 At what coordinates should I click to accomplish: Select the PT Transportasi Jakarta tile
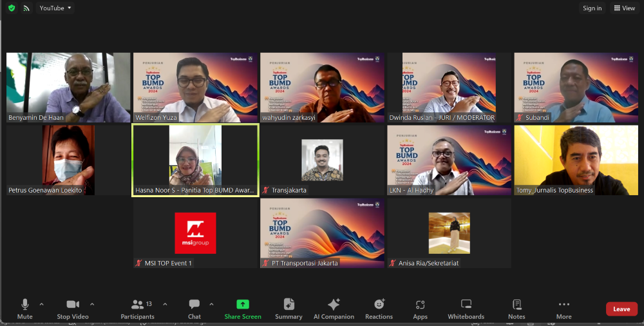tap(322, 233)
